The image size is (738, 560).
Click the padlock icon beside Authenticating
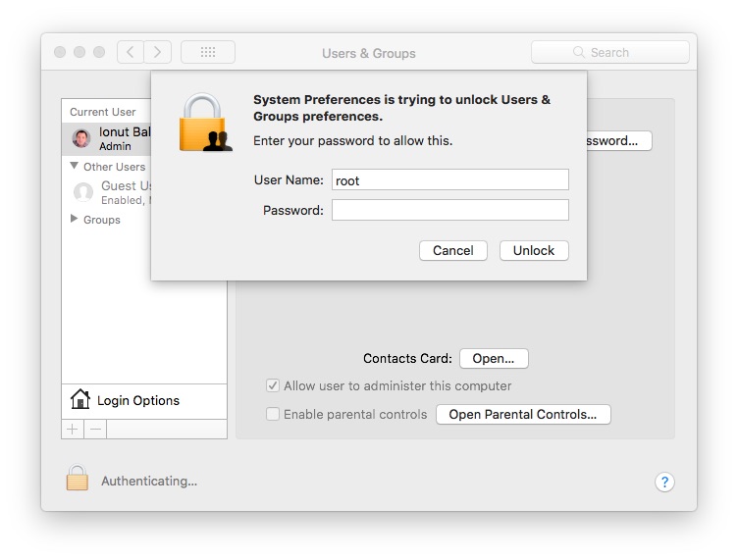pos(78,478)
